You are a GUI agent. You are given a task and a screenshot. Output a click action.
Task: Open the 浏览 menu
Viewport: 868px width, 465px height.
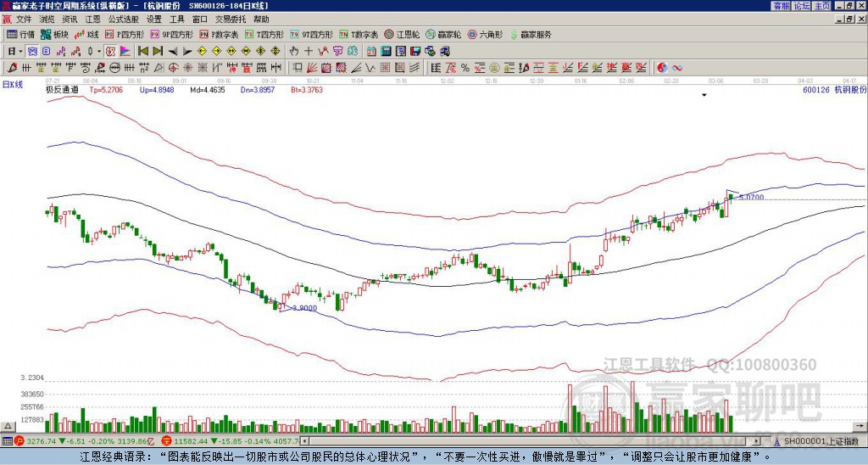coord(47,20)
